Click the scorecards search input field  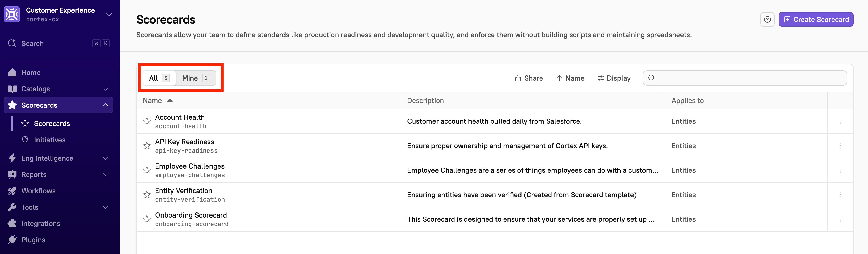745,78
